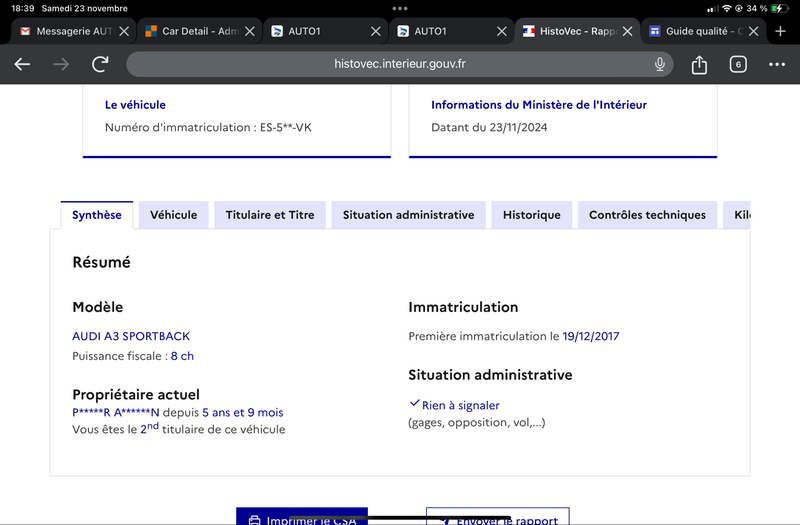Click the 5 ans et 9 mois duration
The width and height of the screenshot is (800, 525).
pos(243,412)
